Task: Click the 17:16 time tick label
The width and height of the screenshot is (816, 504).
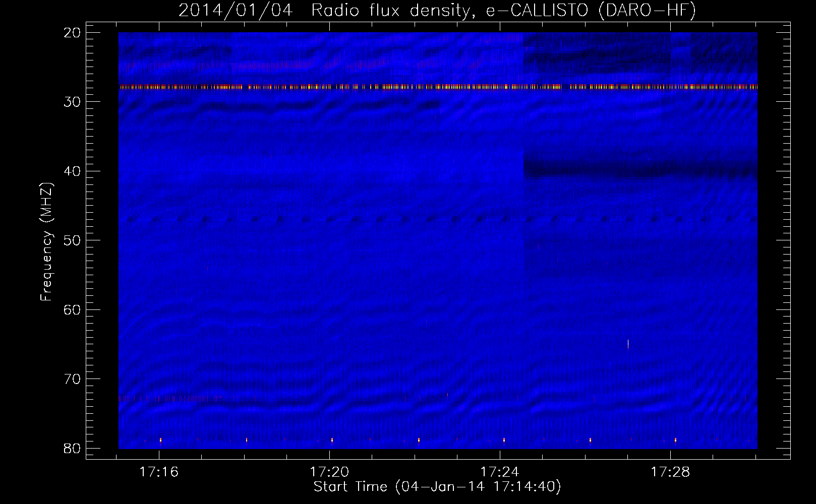Action: click(159, 472)
